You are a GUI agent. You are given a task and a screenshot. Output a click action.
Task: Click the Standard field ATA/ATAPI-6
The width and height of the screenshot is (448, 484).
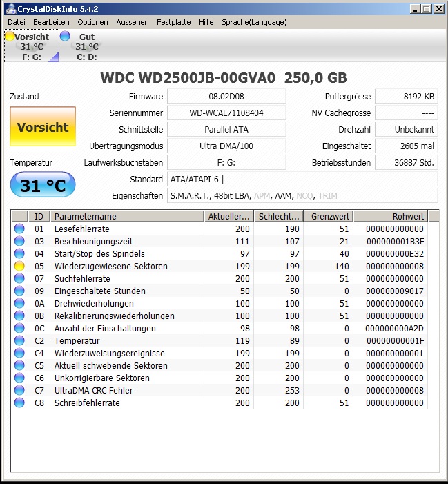[302, 180]
